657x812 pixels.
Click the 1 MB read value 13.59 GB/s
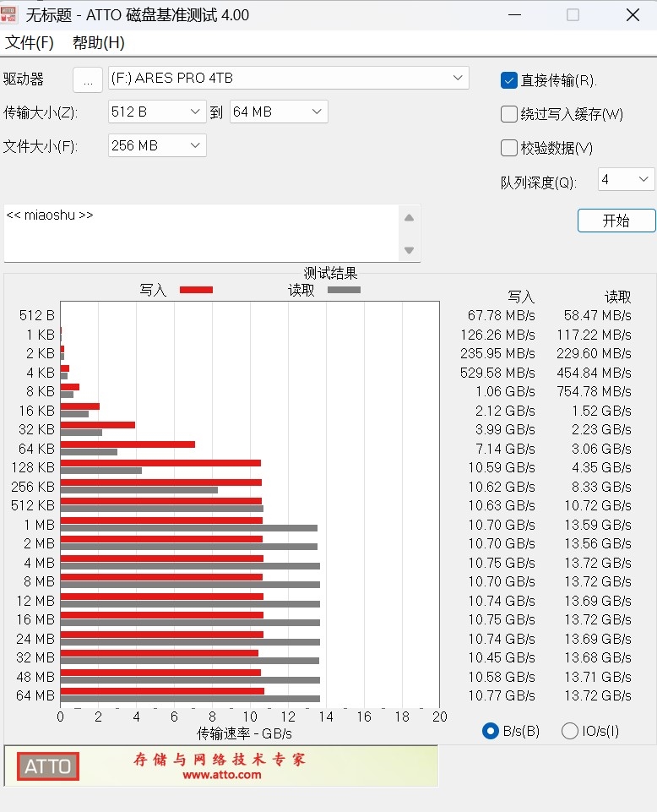point(597,525)
